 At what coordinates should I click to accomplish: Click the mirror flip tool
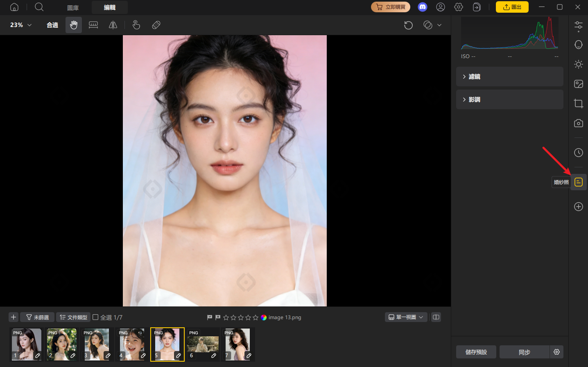tap(113, 25)
